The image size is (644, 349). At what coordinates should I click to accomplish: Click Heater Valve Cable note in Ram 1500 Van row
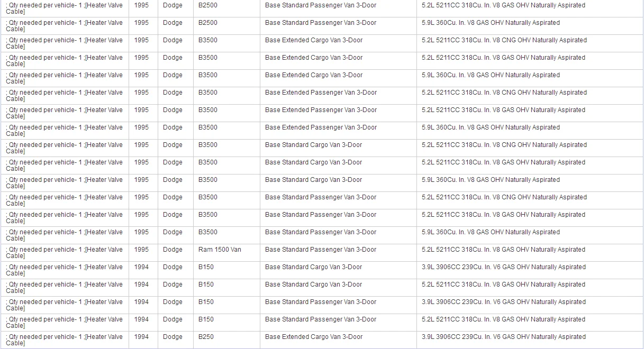pyautogui.click(x=64, y=253)
